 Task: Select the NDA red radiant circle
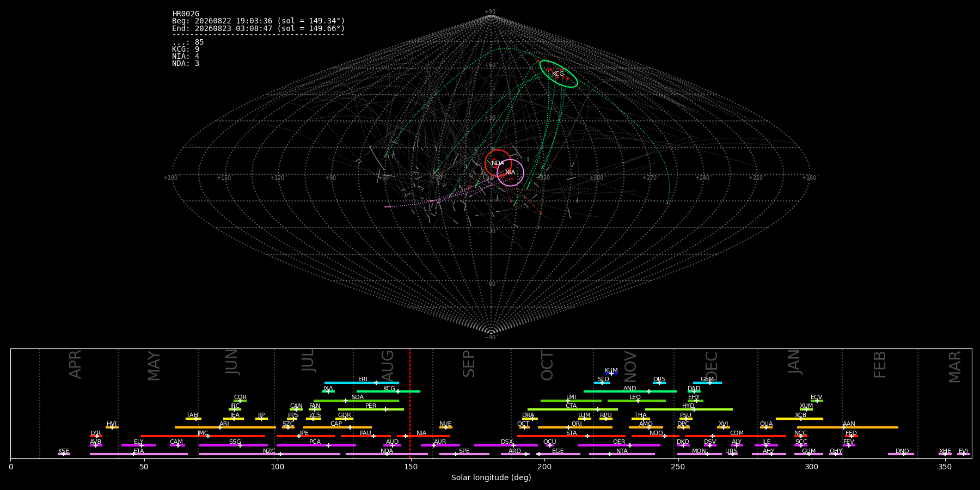tap(498, 163)
